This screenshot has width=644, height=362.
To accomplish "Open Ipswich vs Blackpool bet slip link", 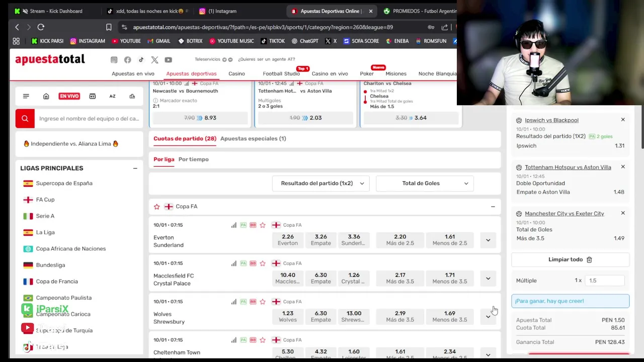I will tap(551, 121).
